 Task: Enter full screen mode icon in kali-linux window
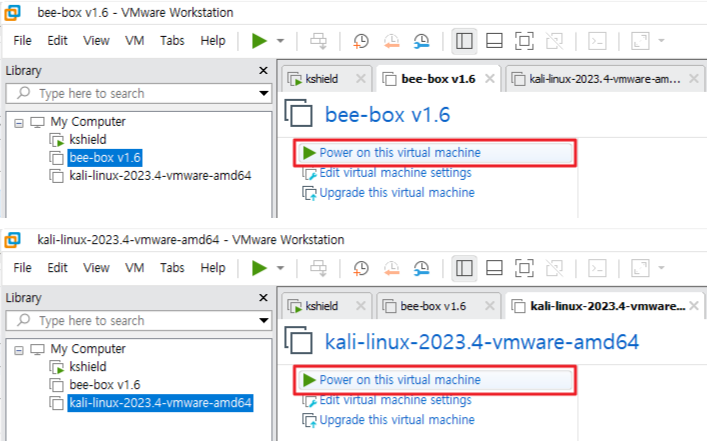[x=524, y=268]
